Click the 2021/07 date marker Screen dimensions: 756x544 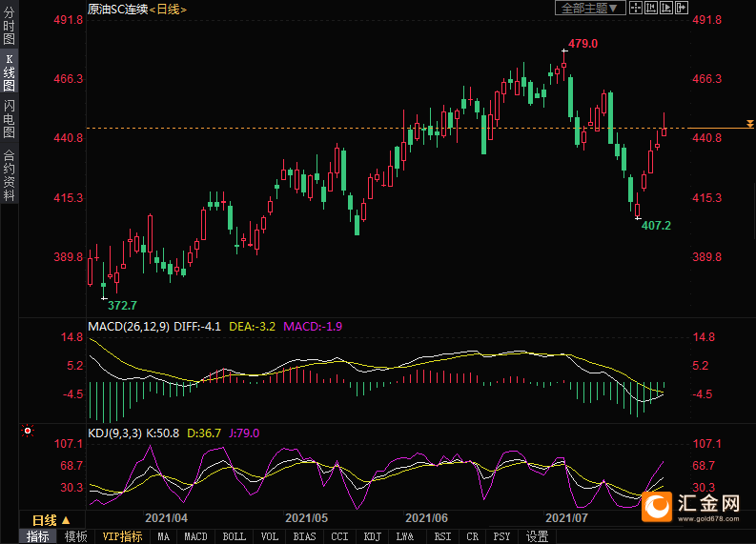566,518
